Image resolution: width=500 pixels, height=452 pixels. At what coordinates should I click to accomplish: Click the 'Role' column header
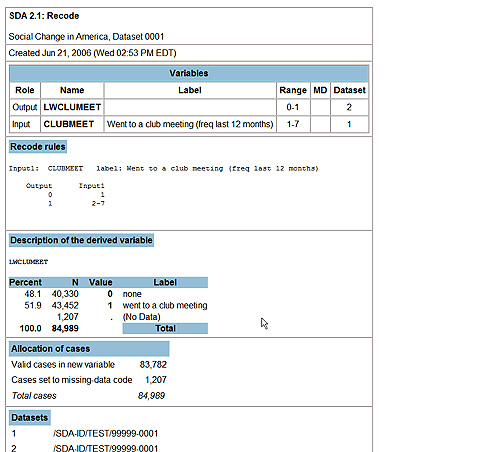[x=25, y=90]
